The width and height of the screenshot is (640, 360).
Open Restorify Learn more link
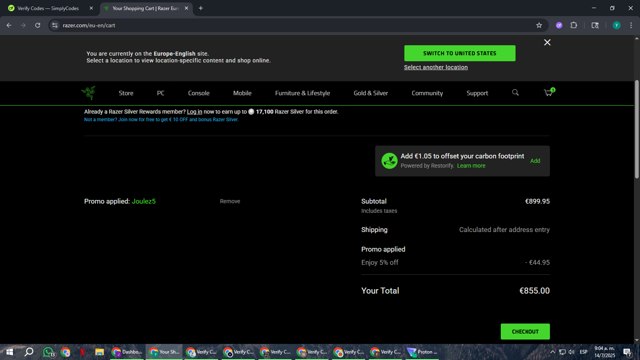471,166
